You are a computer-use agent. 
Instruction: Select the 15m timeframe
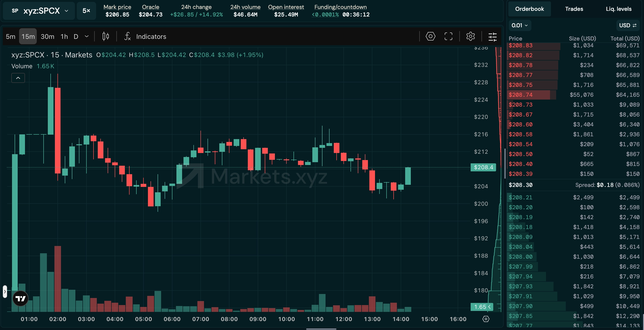[x=28, y=36]
